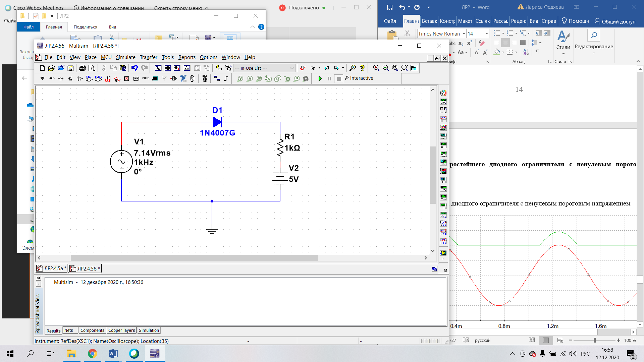Image resolution: width=644 pixels, height=362 pixels.
Task: Open the Reports menu in Multisim
Action: [187, 57]
